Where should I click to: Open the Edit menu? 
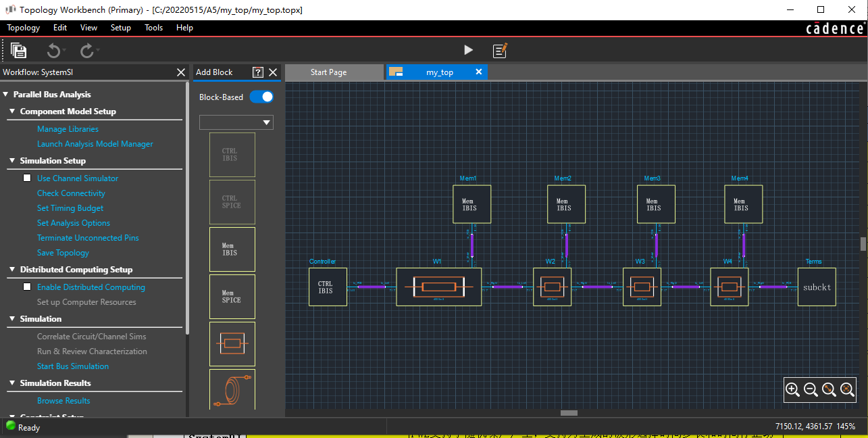(60, 28)
